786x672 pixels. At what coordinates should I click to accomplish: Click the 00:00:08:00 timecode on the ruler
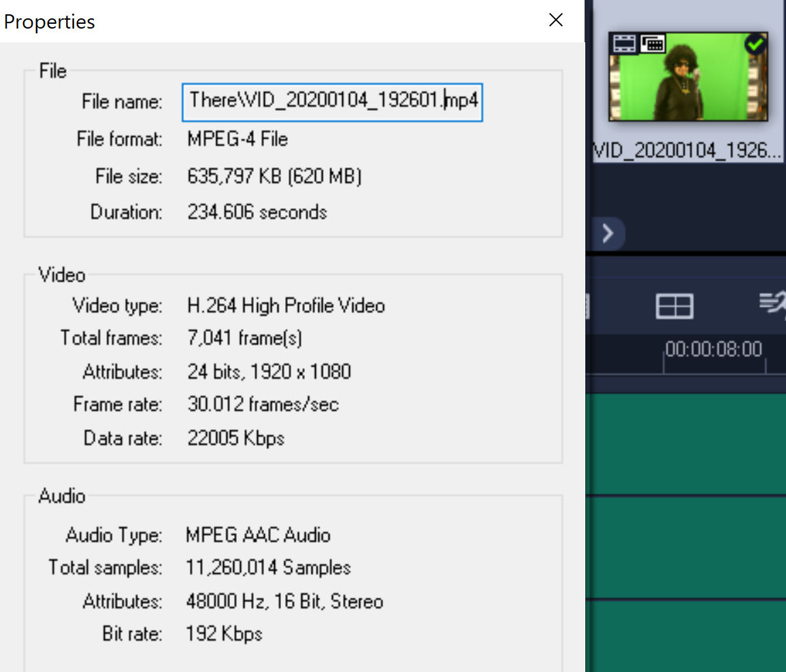coord(713,349)
